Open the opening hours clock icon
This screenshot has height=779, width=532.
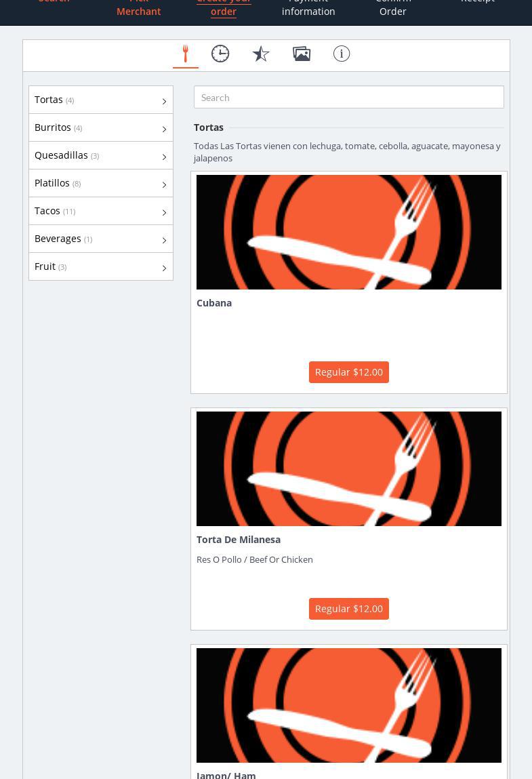coord(220,54)
